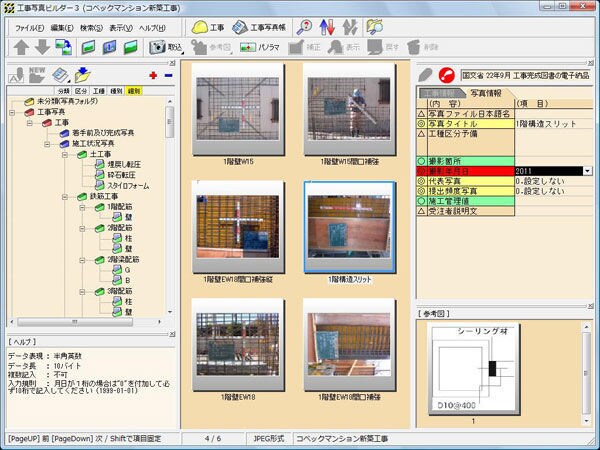Click the gray down arrow toolbar icon

tap(42, 47)
